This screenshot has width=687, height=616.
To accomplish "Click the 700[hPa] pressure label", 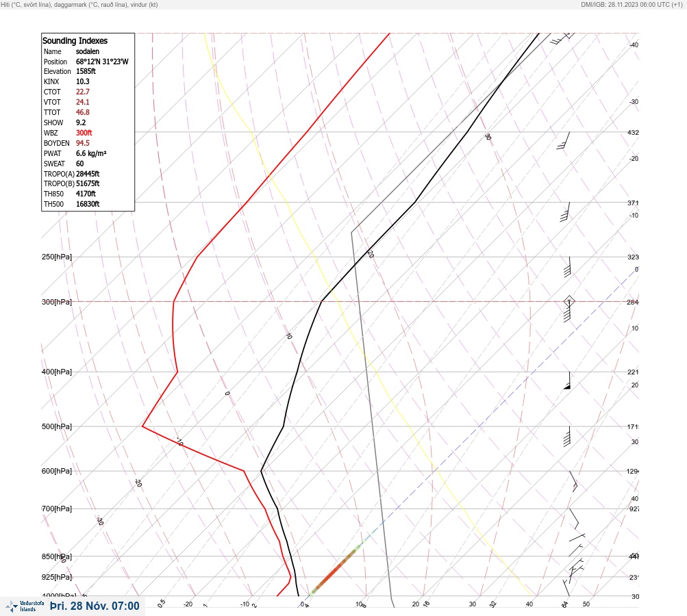I will [57, 509].
